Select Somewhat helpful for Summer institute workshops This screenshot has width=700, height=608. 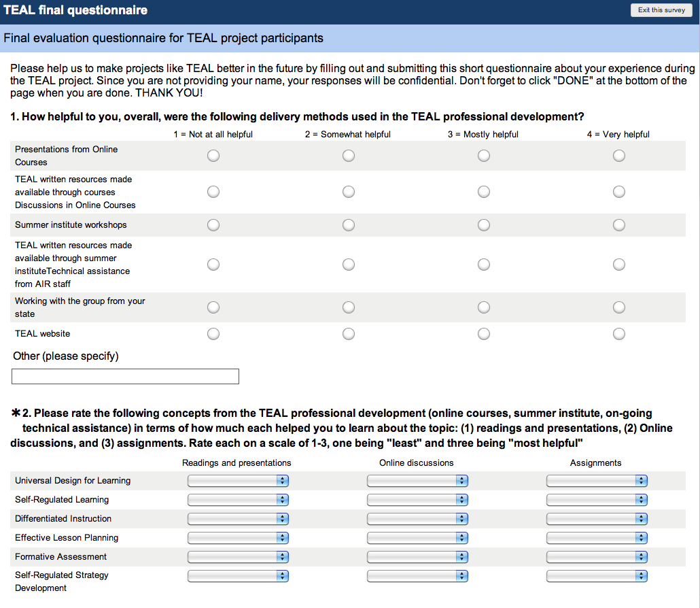click(x=349, y=225)
